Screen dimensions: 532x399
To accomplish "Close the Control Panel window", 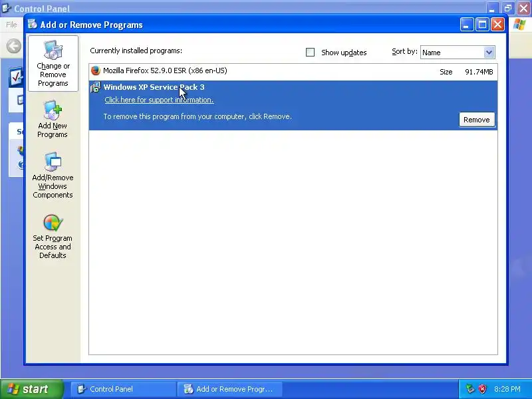I will point(524,8).
